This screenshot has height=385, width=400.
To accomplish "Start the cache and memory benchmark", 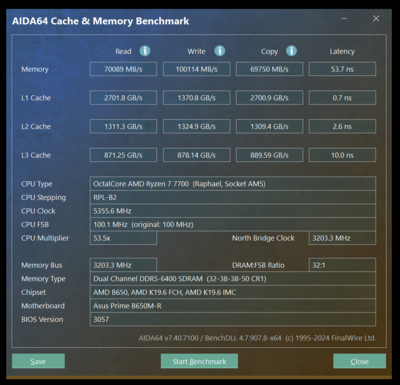I will coord(199,361).
